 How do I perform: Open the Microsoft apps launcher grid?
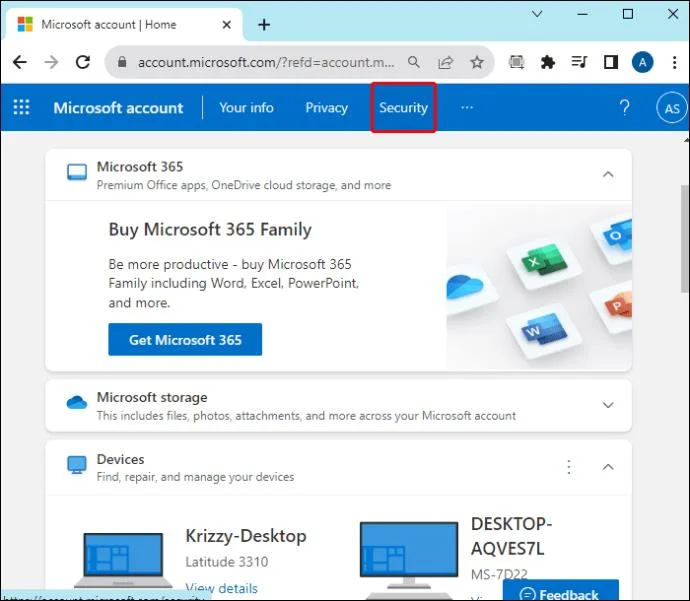click(x=21, y=107)
